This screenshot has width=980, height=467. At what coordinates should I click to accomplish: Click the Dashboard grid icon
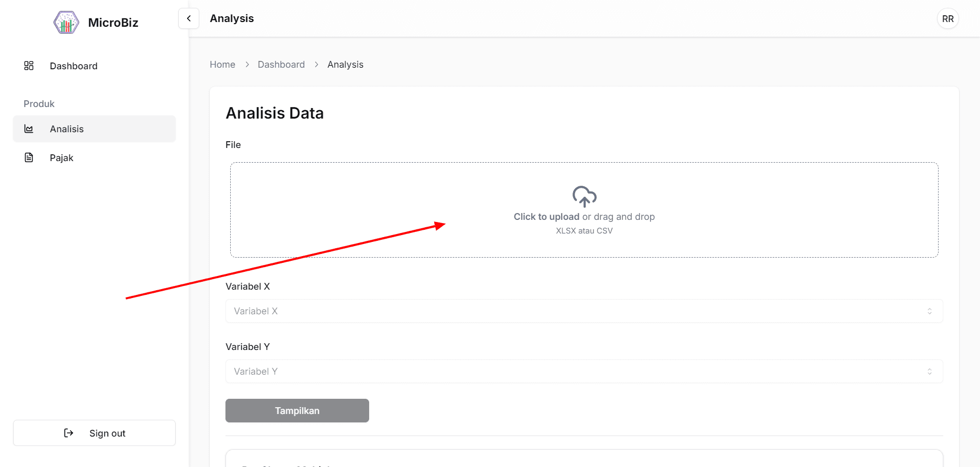click(29, 66)
